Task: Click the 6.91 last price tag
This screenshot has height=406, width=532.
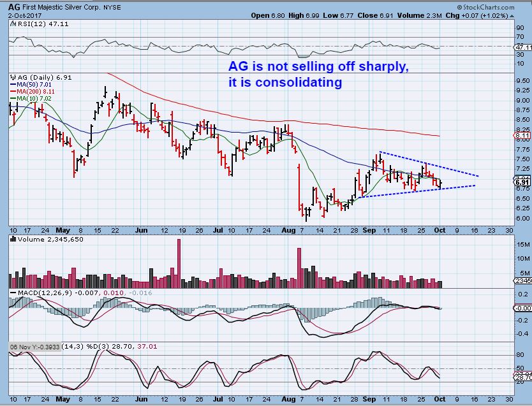Action: (x=522, y=182)
